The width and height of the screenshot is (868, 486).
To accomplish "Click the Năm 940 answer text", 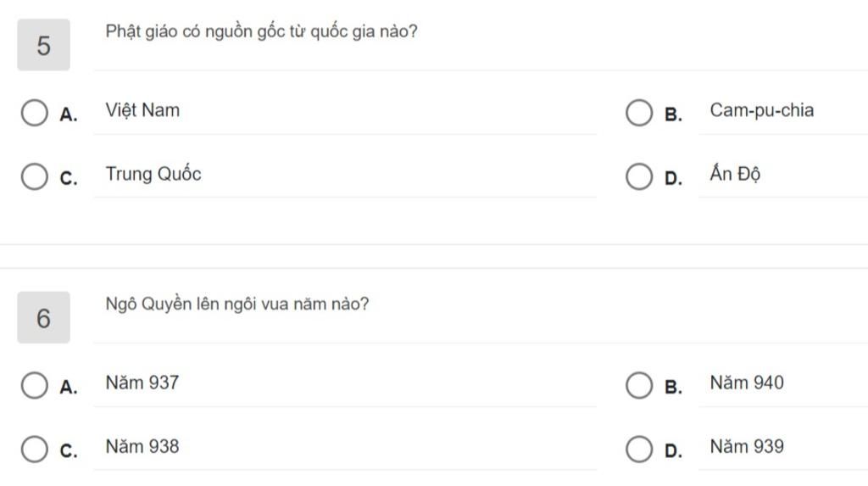I will [x=747, y=383].
